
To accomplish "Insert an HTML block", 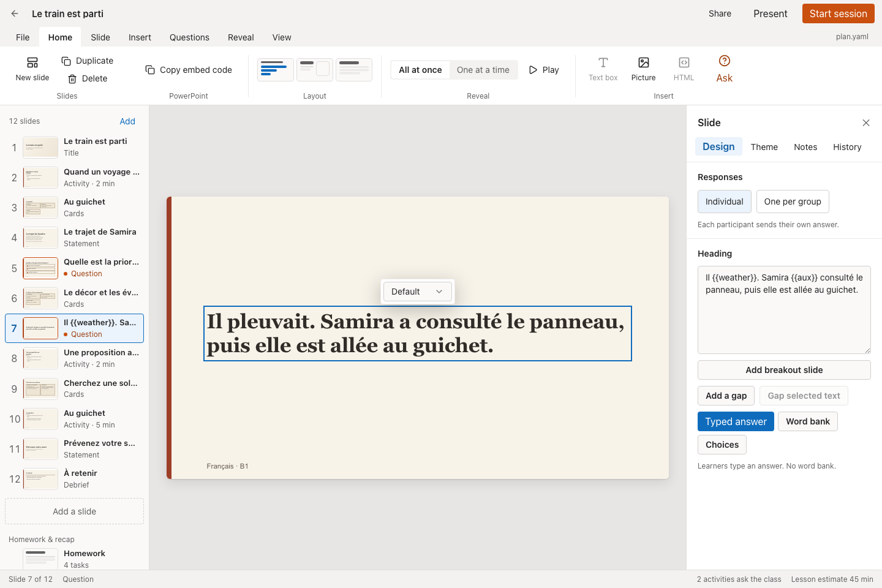I will pyautogui.click(x=684, y=69).
